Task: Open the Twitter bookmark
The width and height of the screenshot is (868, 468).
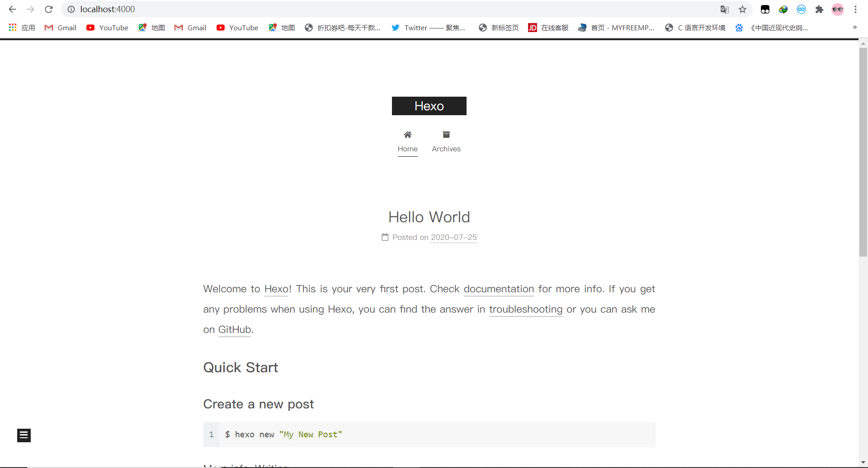Action: coord(428,28)
